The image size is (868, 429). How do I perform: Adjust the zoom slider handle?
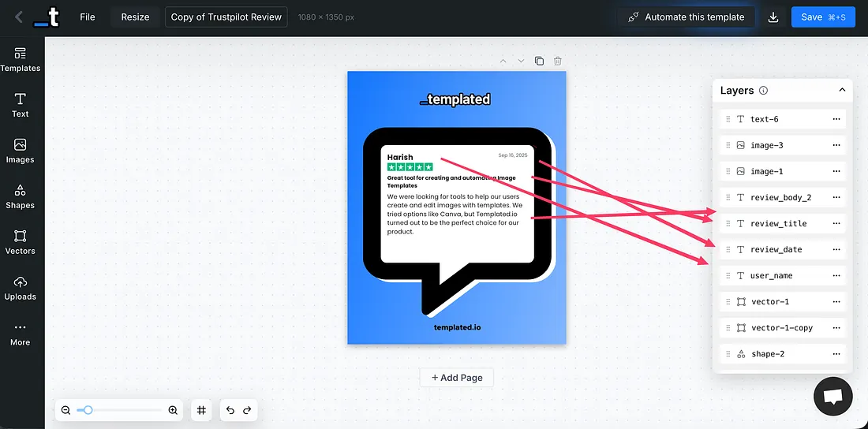[x=88, y=410]
